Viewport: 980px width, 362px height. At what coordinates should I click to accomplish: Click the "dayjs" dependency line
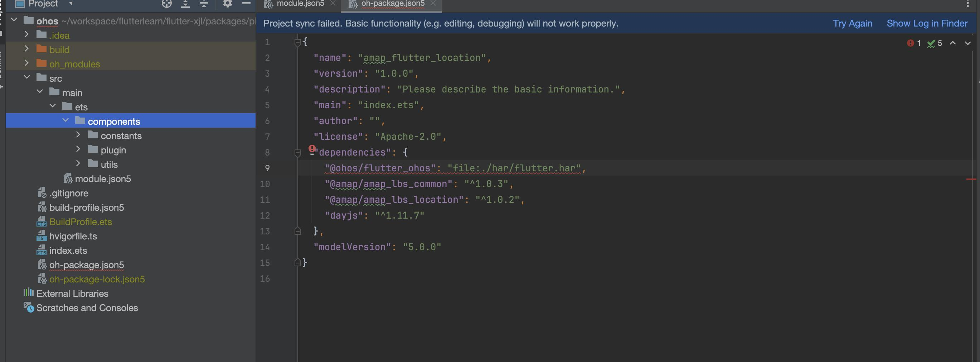pyautogui.click(x=374, y=215)
